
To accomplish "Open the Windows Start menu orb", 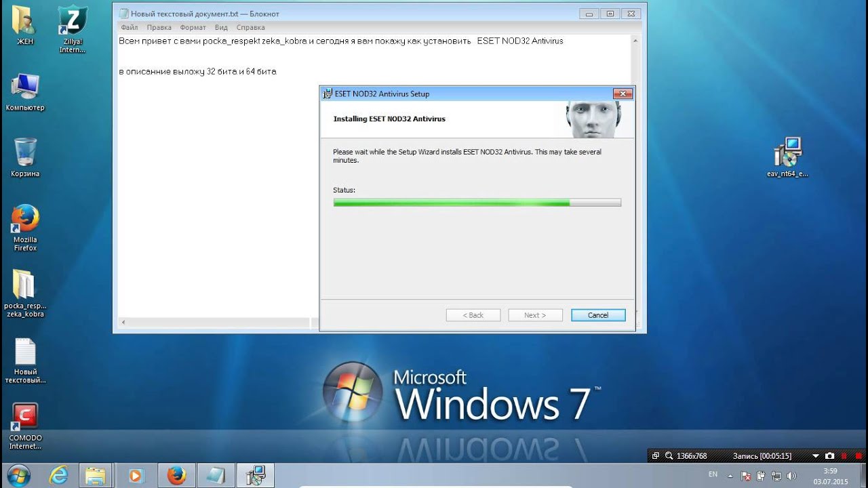I will 18,476.
